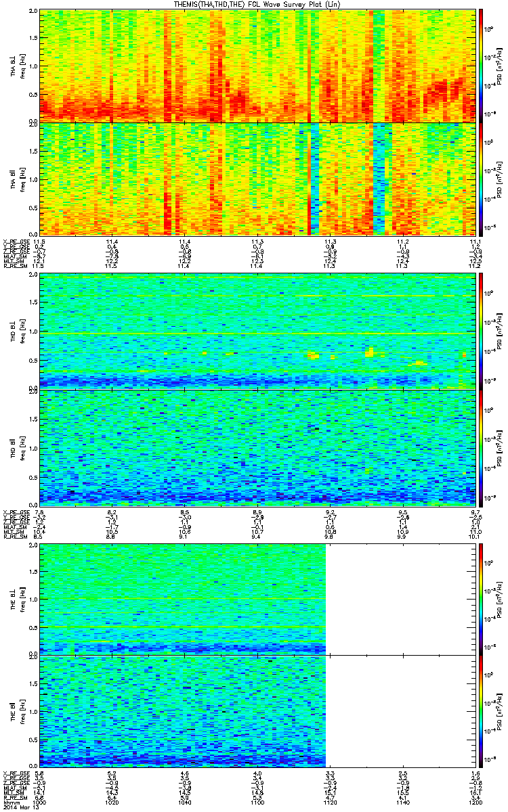
Task: Click the THD B-perpendicular PSD color bar
Action: (x=480, y=331)
